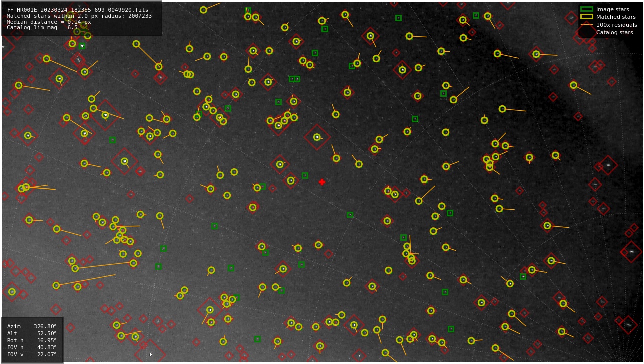
Task: Click the green Image stars legend marker
Action: tap(586, 9)
